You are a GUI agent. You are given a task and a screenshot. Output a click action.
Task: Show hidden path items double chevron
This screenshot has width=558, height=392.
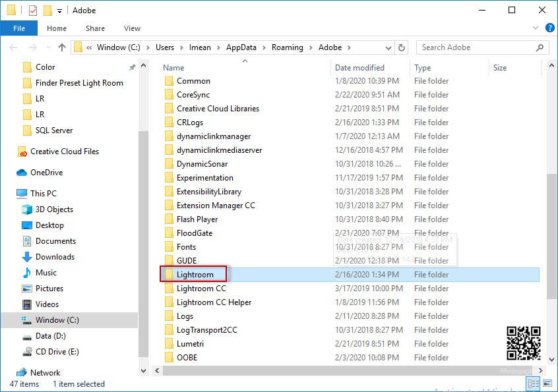click(89, 47)
